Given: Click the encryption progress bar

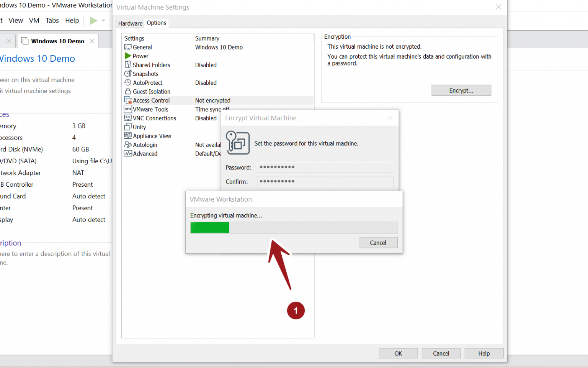Looking at the screenshot, I should 294,227.
